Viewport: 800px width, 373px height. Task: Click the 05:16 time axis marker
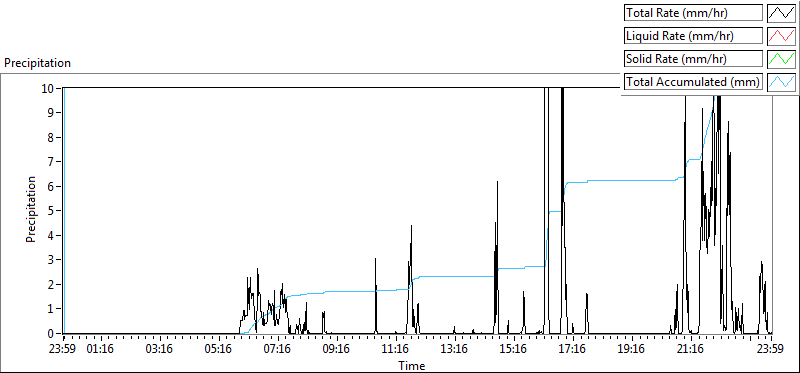pyautogui.click(x=219, y=349)
